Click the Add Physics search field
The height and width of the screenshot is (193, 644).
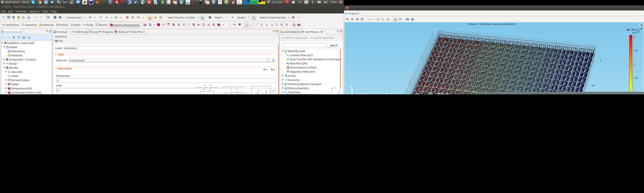(304, 45)
